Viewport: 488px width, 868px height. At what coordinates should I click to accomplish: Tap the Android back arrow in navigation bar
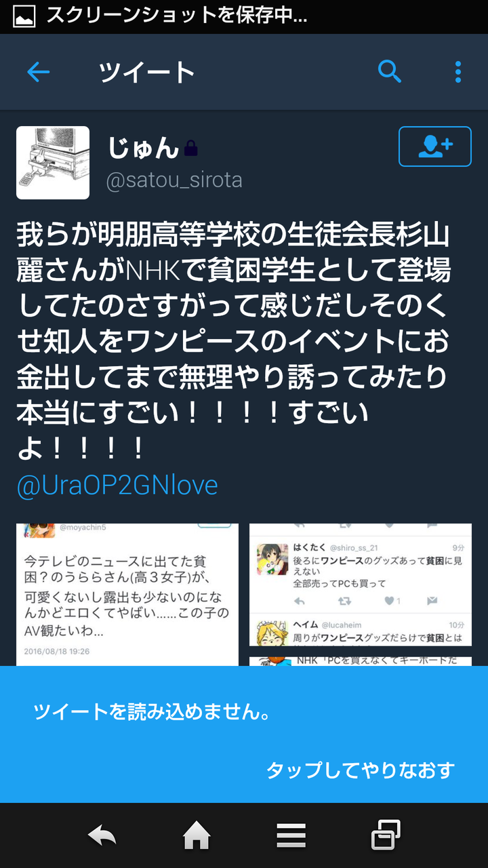tap(102, 836)
